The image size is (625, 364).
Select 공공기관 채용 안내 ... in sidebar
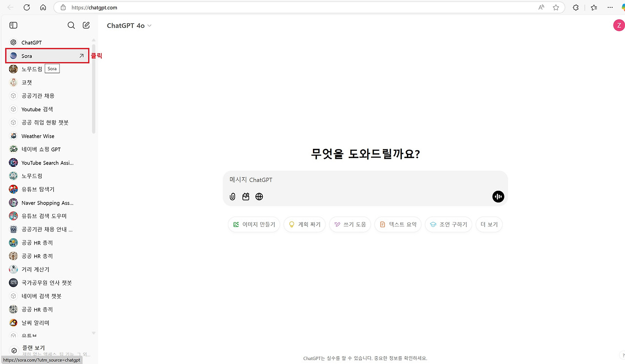tap(48, 229)
